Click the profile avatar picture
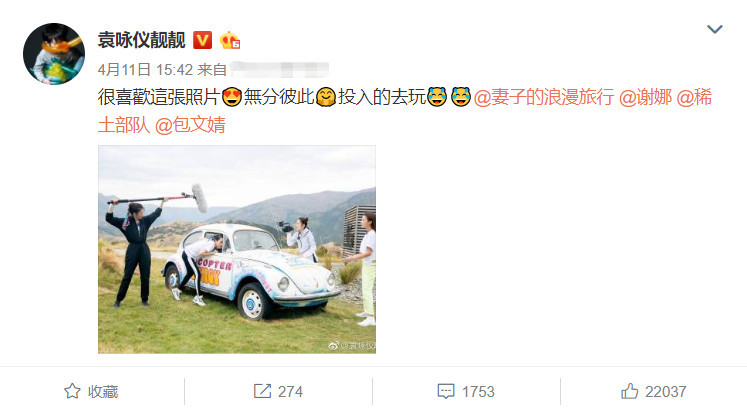 [x=54, y=54]
